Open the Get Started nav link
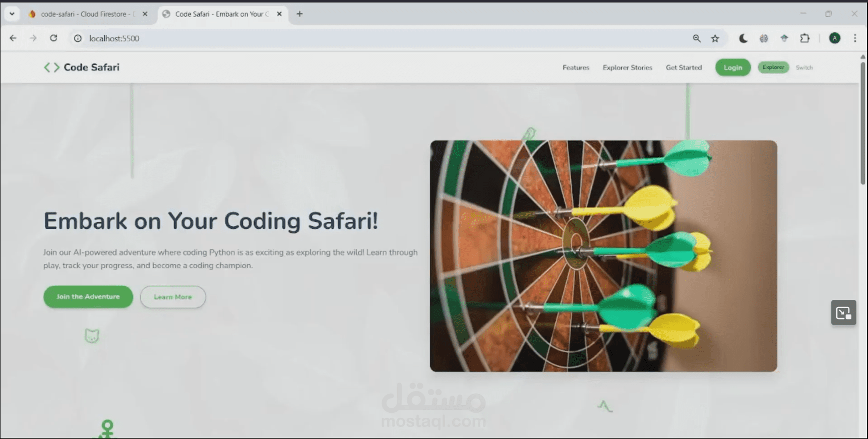Screen dimensions: 868x439 point(684,68)
